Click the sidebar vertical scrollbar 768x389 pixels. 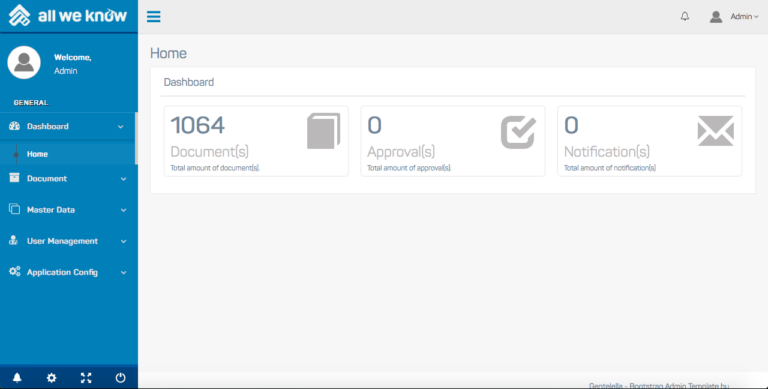click(136, 139)
